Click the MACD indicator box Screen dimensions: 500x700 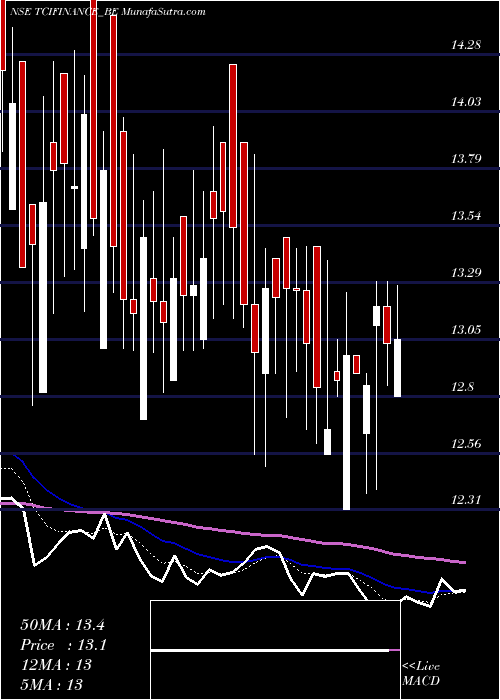tap(275, 650)
